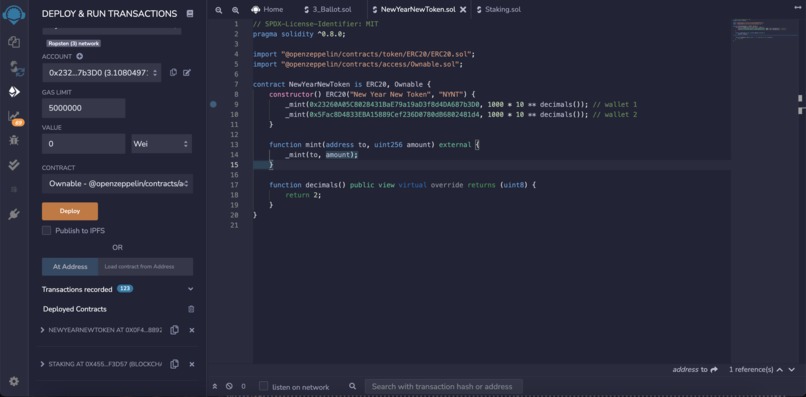This screenshot has width=806, height=397.
Task: Click the sign message icon beside account
Action: pos(187,73)
